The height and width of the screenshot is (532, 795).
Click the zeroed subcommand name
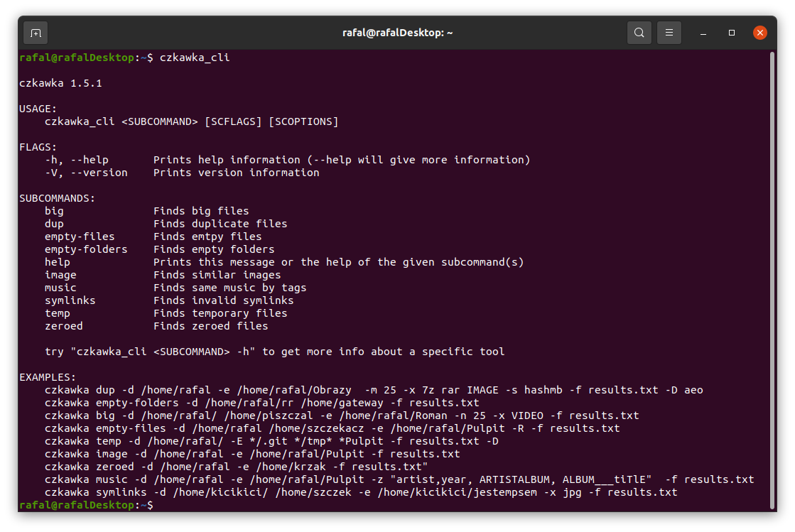[64, 326]
